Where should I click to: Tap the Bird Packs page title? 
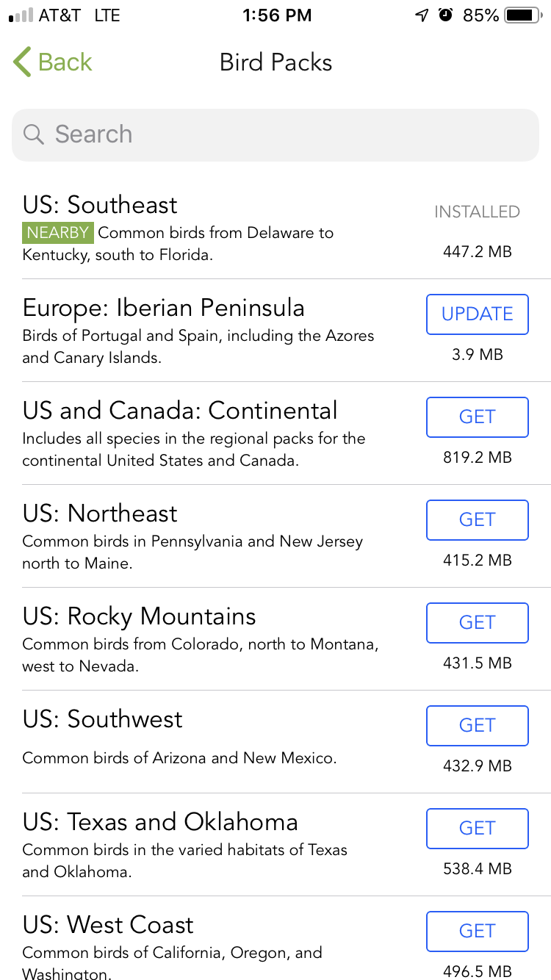(x=276, y=62)
